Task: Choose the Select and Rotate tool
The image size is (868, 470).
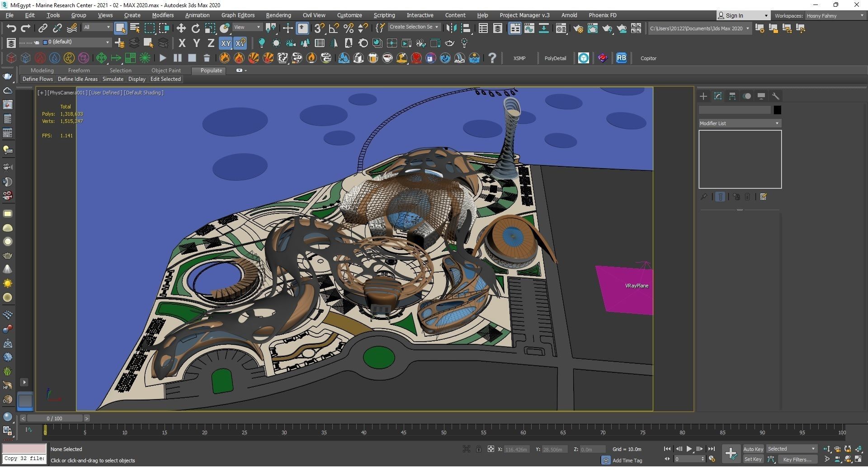Action: 195,28
